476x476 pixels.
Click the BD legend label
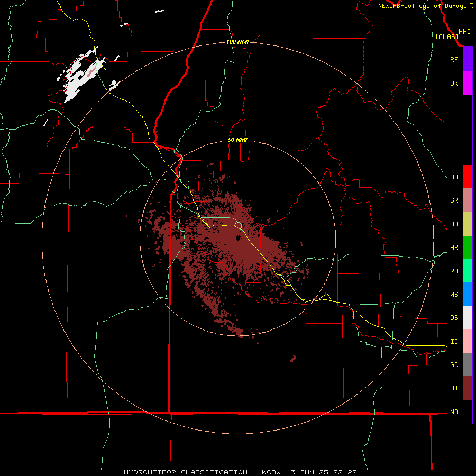pos(454,224)
